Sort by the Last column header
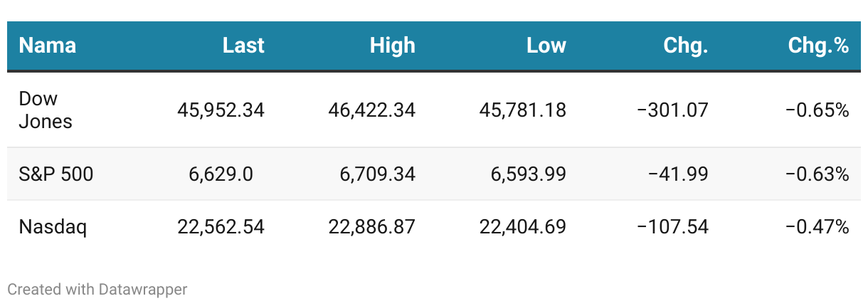868x306 pixels. pyautogui.click(x=243, y=46)
